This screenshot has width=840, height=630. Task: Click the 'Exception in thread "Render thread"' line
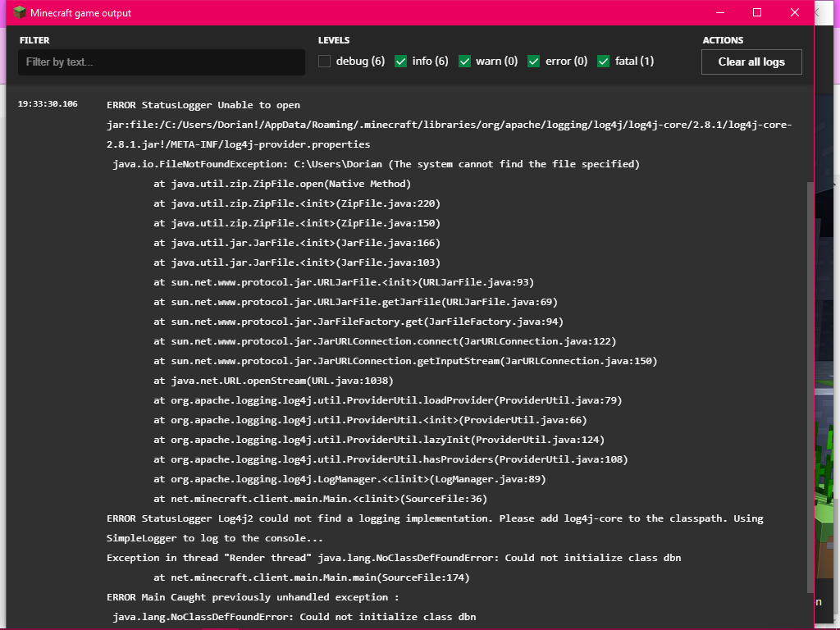click(394, 558)
